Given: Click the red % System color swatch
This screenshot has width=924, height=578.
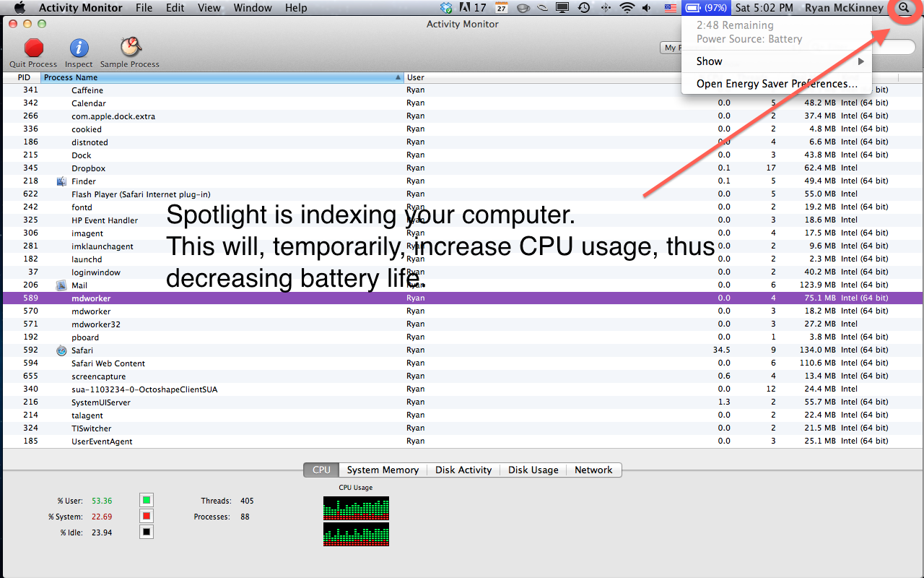Looking at the screenshot, I should tap(147, 516).
